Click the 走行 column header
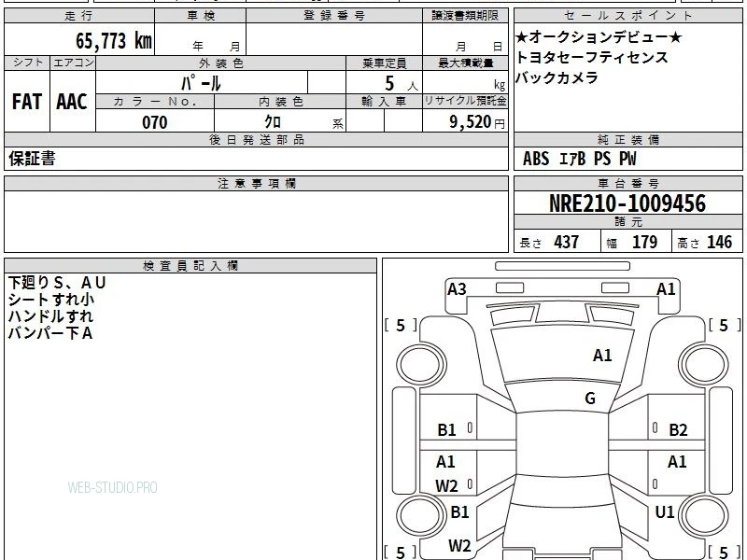747x560 pixels. [79, 16]
